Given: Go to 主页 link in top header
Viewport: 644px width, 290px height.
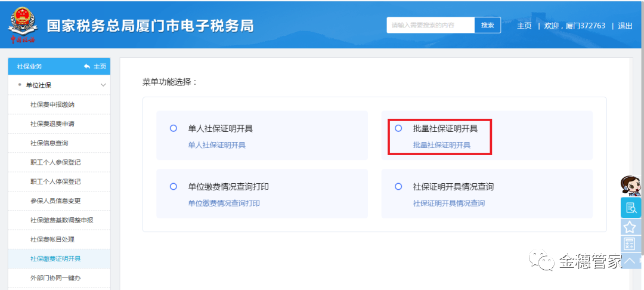Looking at the screenshot, I should (x=524, y=26).
